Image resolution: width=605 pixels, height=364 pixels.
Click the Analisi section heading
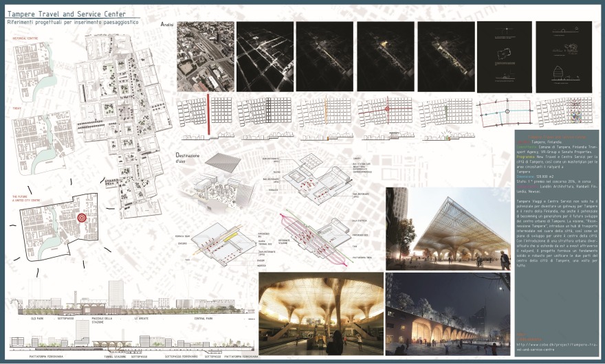pos(166,25)
